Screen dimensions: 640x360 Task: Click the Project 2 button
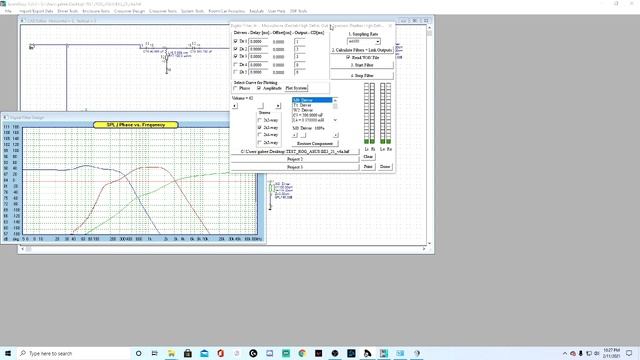pyautogui.click(x=295, y=159)
